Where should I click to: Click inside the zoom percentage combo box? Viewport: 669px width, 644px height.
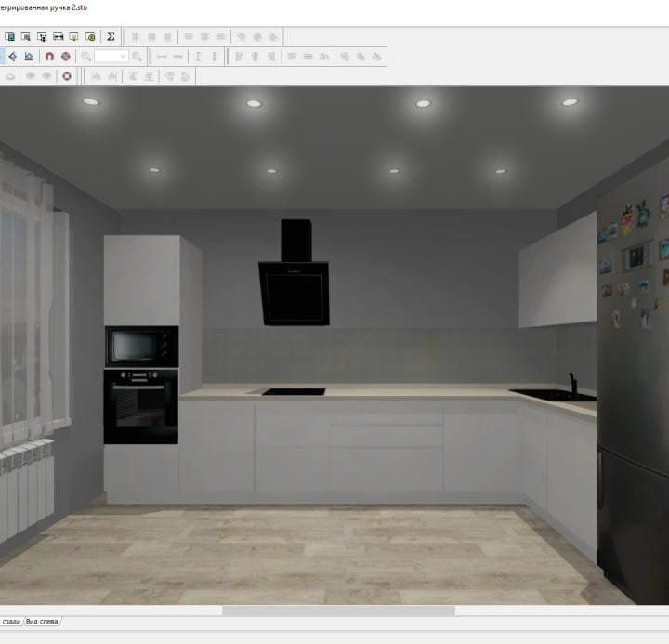[x=106, y=57]
